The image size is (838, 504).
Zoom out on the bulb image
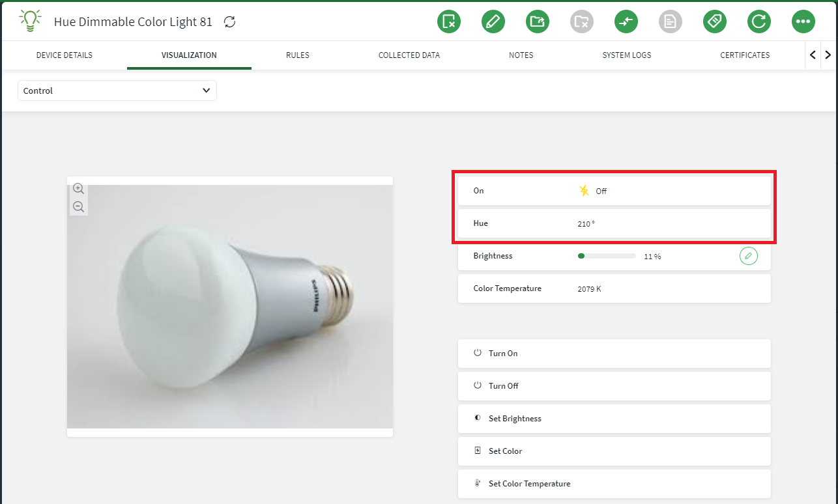pyautogui.click(x=78, y=206)
